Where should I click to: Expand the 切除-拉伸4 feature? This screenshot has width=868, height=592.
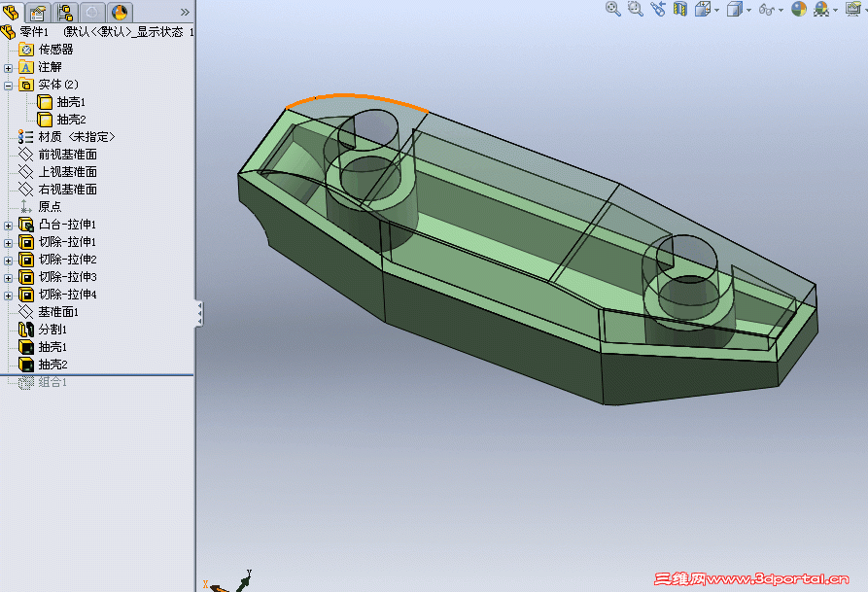(x=9, y=296)
